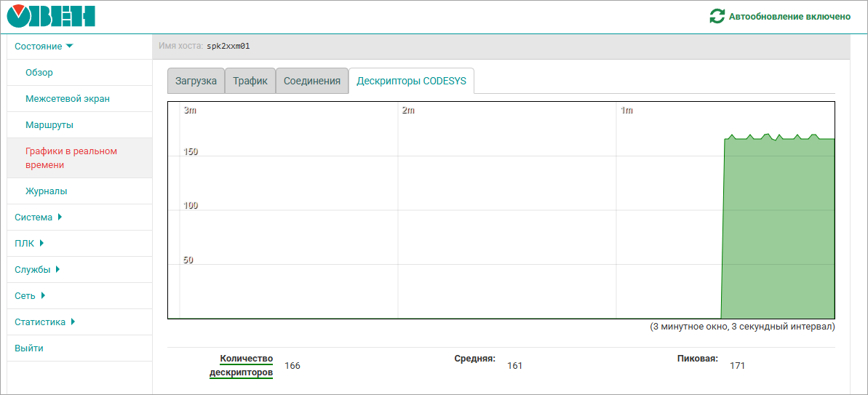Expand the Статистика menu section
This screenshot has height=395, width=868.
tap(44, 322)
